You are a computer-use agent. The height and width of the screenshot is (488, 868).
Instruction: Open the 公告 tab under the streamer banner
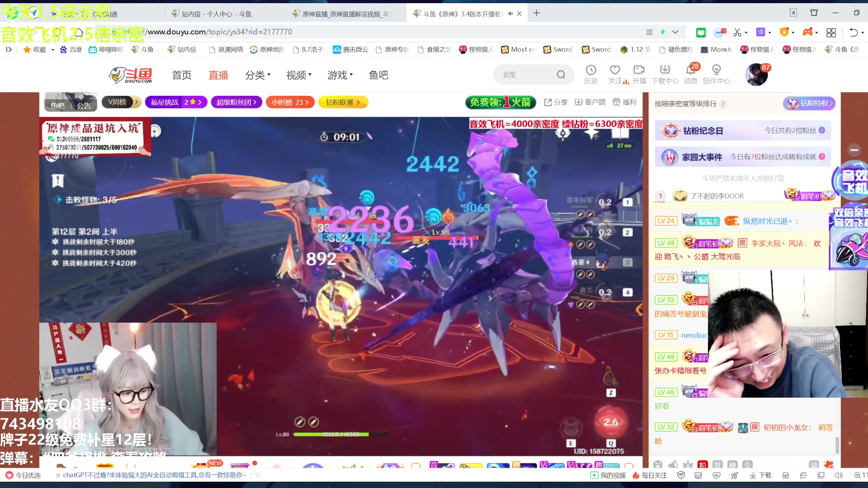pyautogui.click(x=84, y=106)
